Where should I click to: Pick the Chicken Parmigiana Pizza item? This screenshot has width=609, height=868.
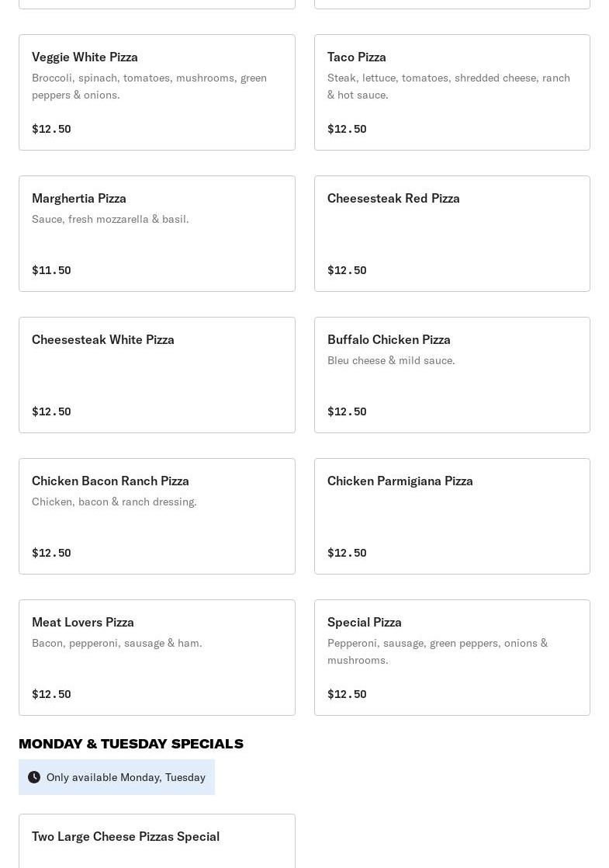pos(452,516)
